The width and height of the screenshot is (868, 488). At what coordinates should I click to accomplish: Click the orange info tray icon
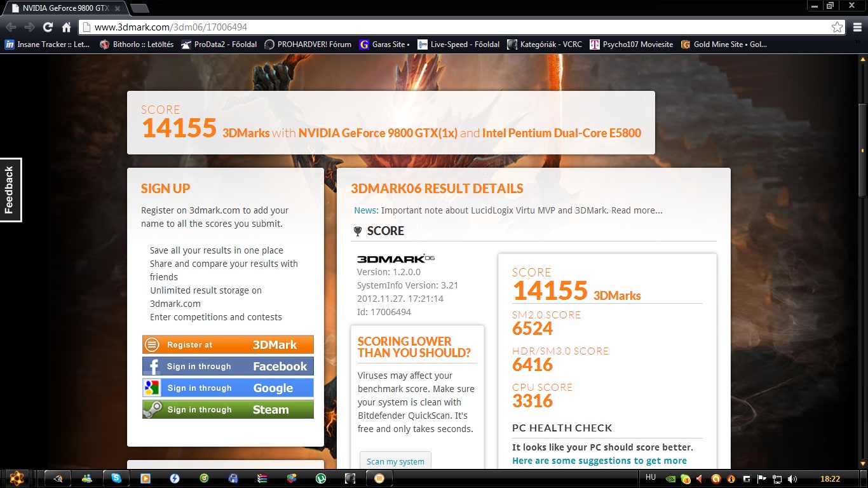(731, 479)
